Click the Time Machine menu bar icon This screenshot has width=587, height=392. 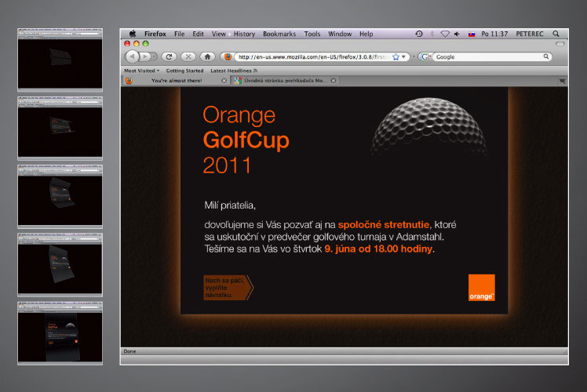[419, 34]
